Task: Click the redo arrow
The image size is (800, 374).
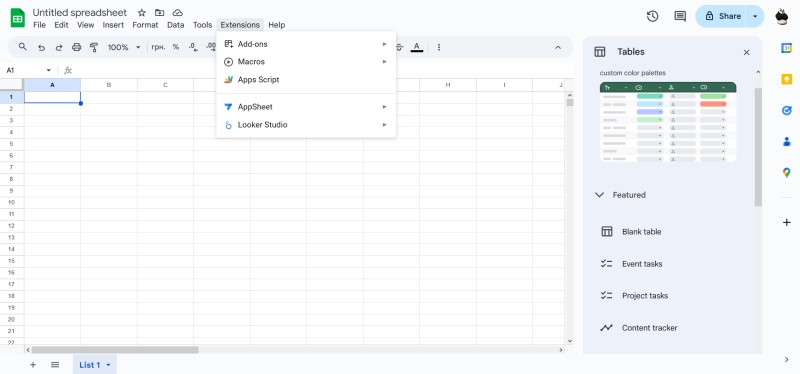Action: point(59,47)
